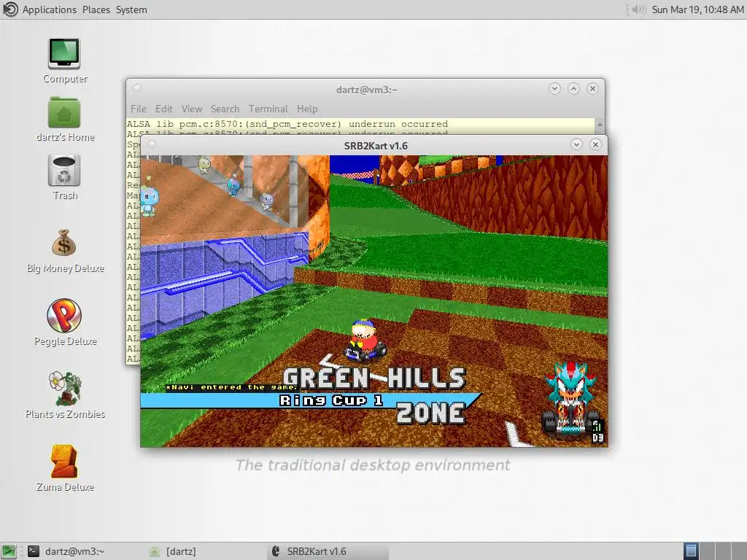
Task: Click the Cartman kart racer sprite
Action: coord(365,340)
